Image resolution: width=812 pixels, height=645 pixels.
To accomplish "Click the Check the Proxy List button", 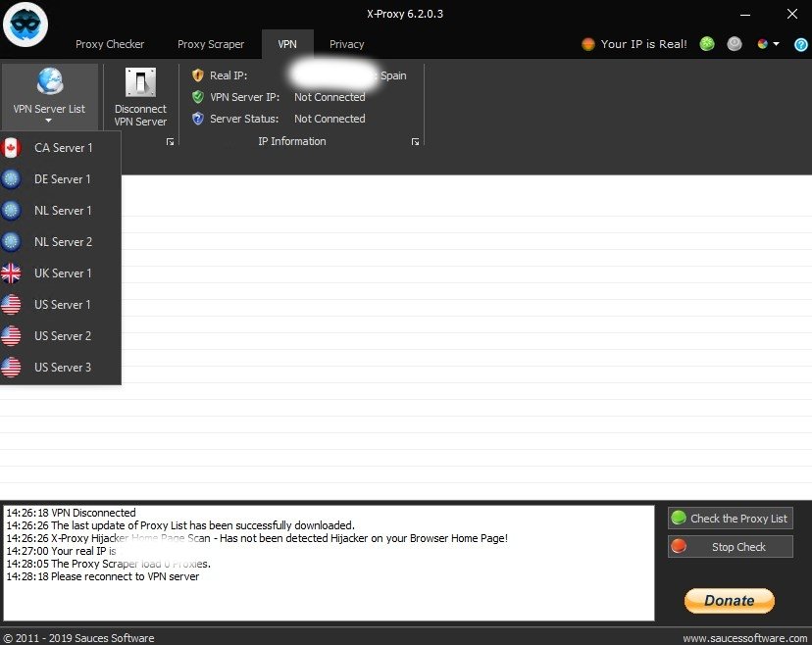I will [x=731, y=519].
